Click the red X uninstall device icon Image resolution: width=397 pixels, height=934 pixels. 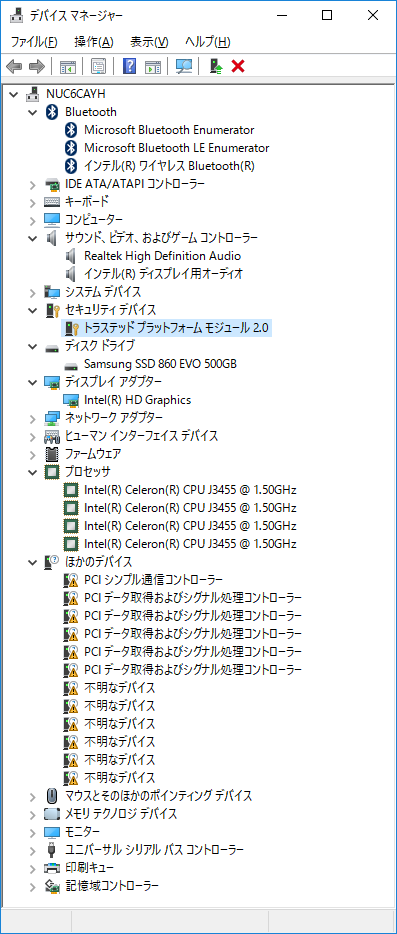click(x=238, y=67)
